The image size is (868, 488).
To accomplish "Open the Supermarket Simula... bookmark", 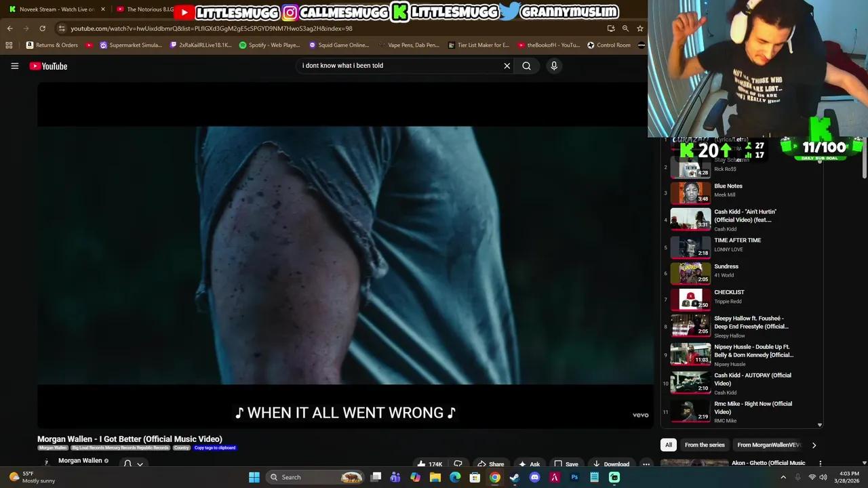I will (x=131, y=45).
